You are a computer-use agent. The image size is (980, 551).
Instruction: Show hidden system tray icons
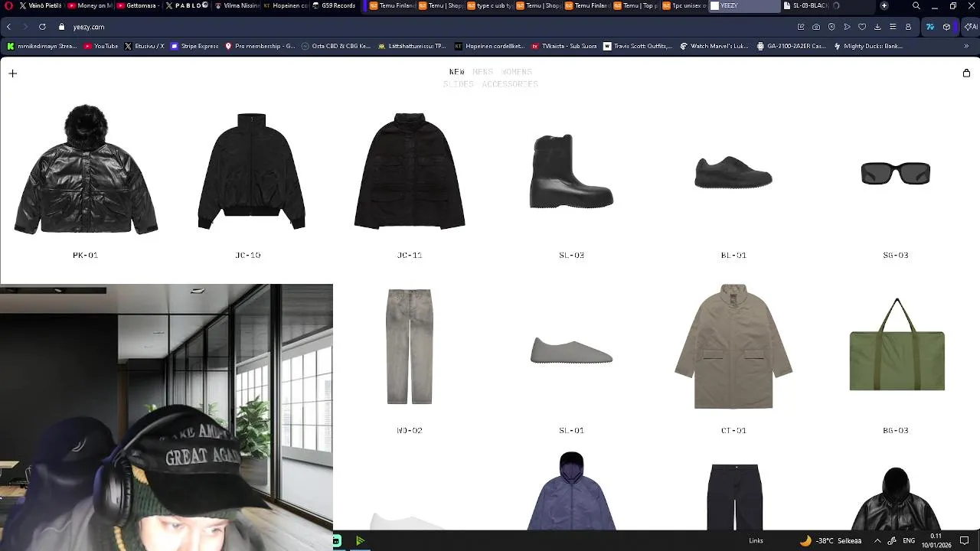click(x=877, y=540)
